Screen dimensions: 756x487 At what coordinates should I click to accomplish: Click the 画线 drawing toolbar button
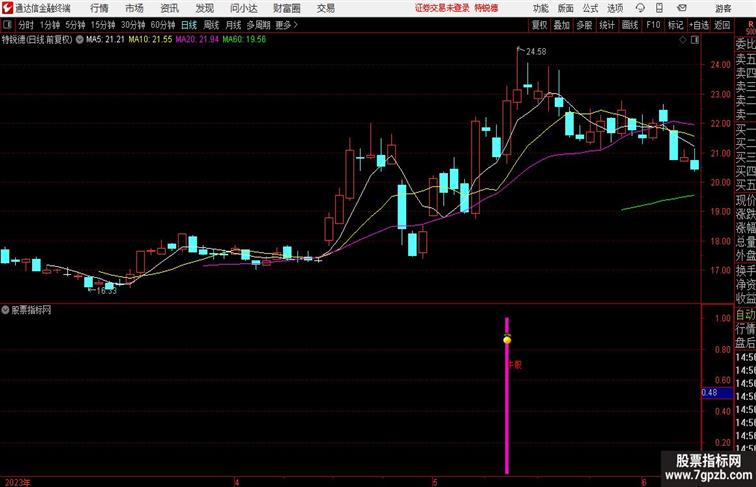coord(630,25)
